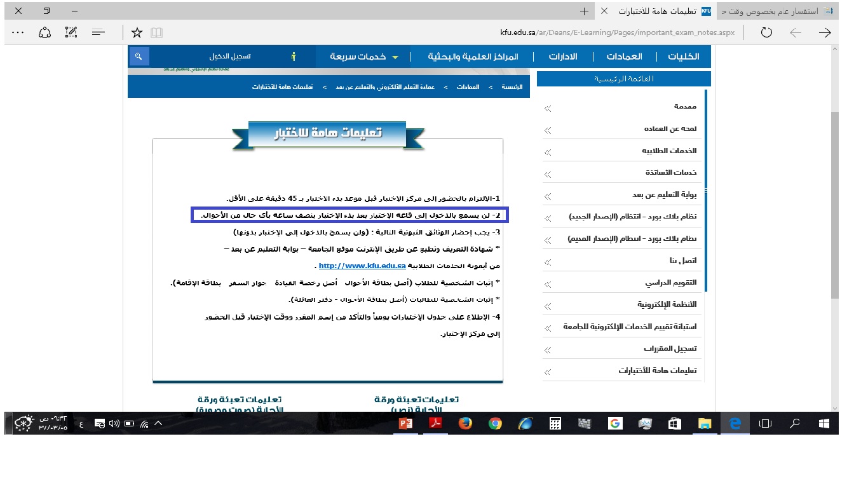
Task: Refresh the page in Edge
Action: tap(766, 32)
